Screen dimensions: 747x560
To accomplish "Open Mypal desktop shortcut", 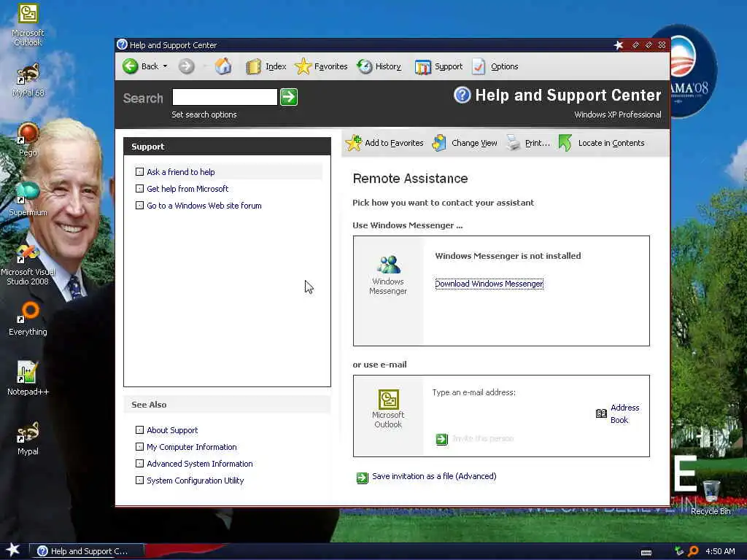I will [x=28, y=438].
